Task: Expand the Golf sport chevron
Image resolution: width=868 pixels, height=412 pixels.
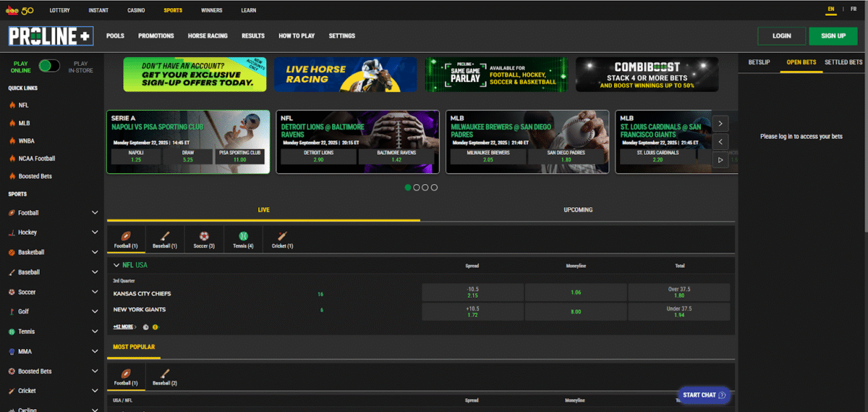Action: (95, 311)
